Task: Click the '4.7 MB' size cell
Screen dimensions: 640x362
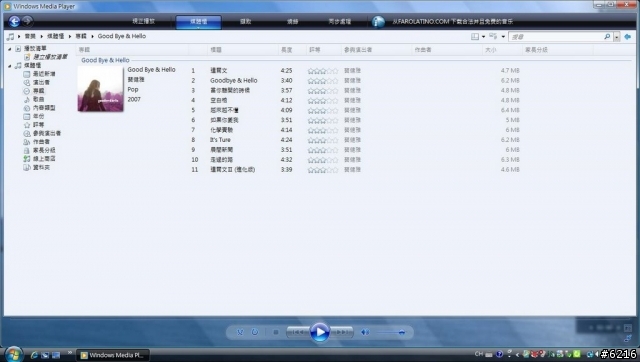Action: click(x=510, y=71)
